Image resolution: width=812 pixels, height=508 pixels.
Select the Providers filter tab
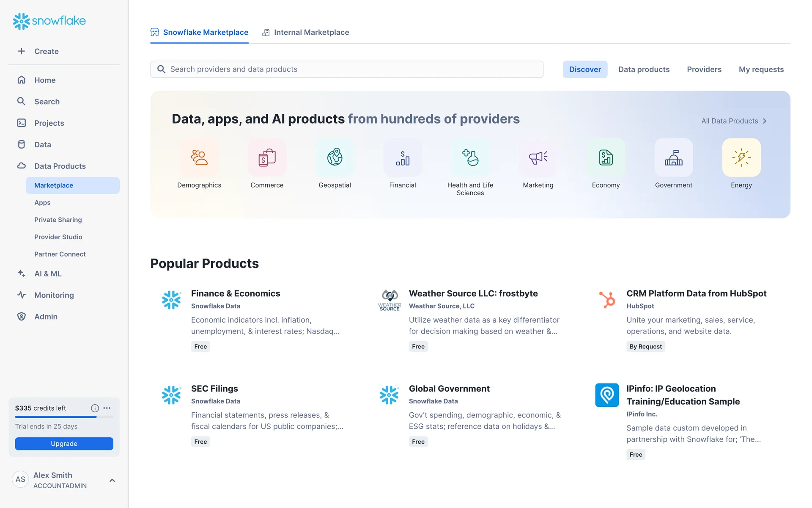(x=704, y=69)
